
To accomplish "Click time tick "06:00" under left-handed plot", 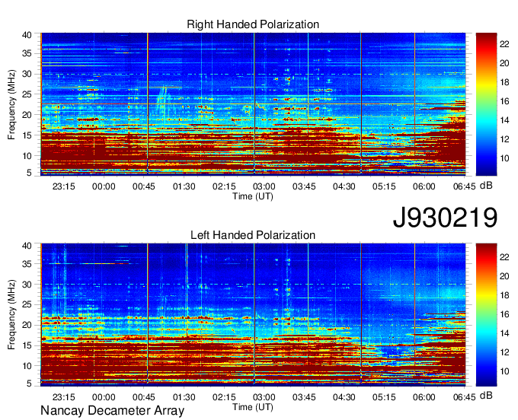I will (424, 397).
